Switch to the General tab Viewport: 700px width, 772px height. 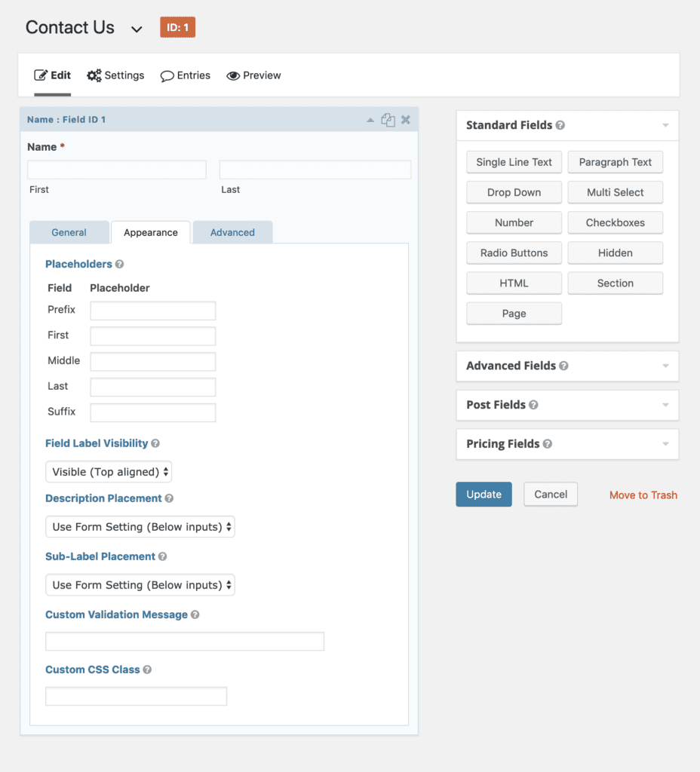[69, 232]
